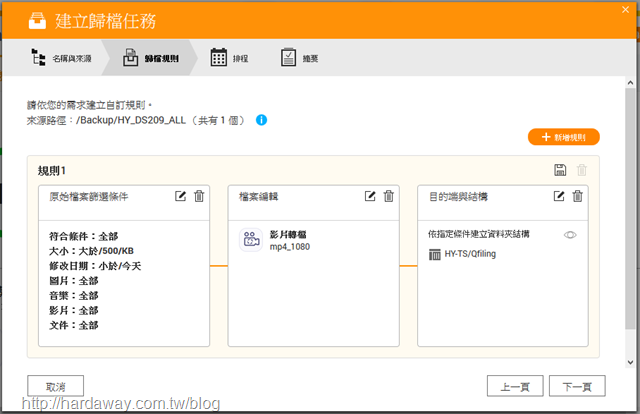Image resolution: width=640 pixels, height=414 pixels.
Task: Save 規則1 with the floppy icon
Action: pyautogui.click(x=560, y=170)
